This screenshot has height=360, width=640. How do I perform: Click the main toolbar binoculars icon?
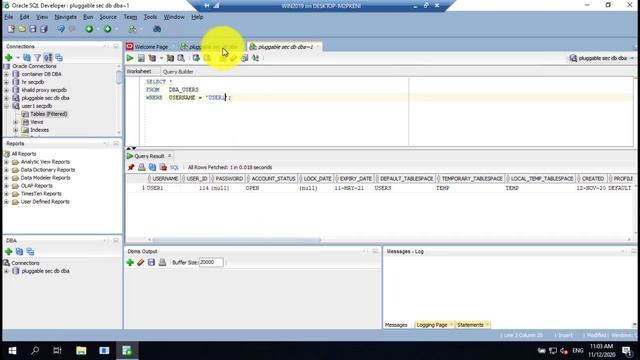[x=157, y=29]
